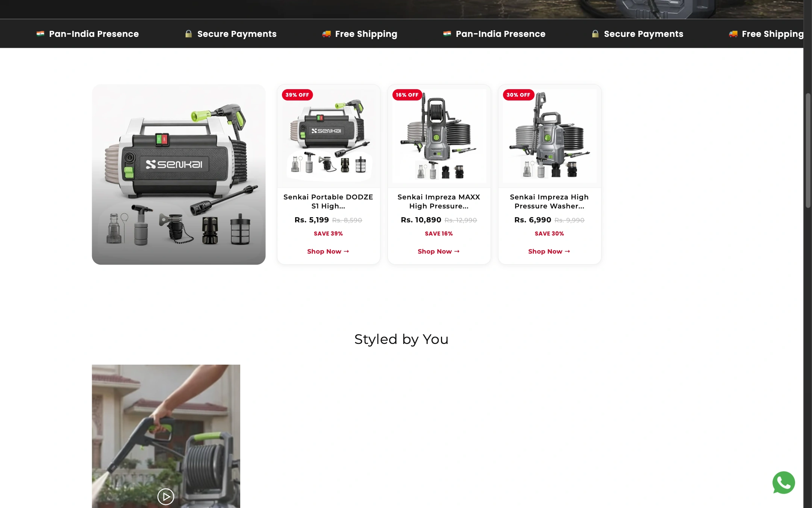Screen dimensions: 812x508
Task: Click the second Pan-India Presence flag icon
Action: (447, 34)
